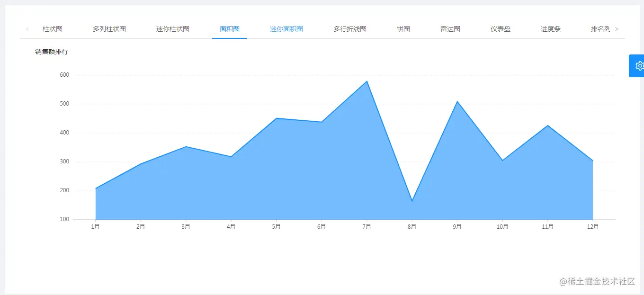
Task: Click the July peak of the area chart
Action: [367, 82]
